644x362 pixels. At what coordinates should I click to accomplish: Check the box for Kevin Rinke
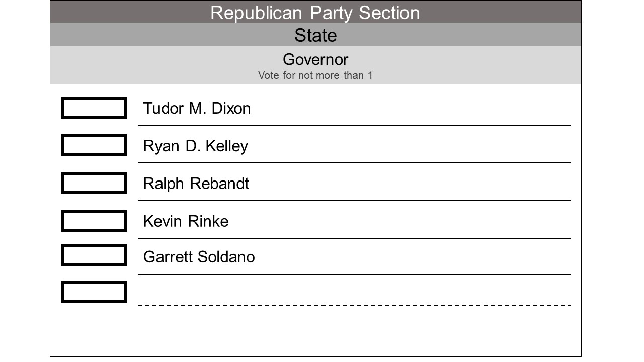click(94, 221)
